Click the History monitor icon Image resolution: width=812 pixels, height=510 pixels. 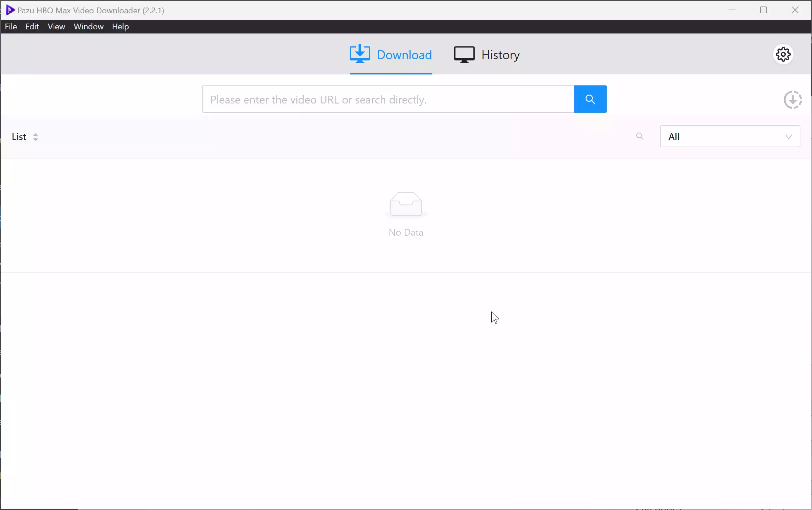coord(464,55)
